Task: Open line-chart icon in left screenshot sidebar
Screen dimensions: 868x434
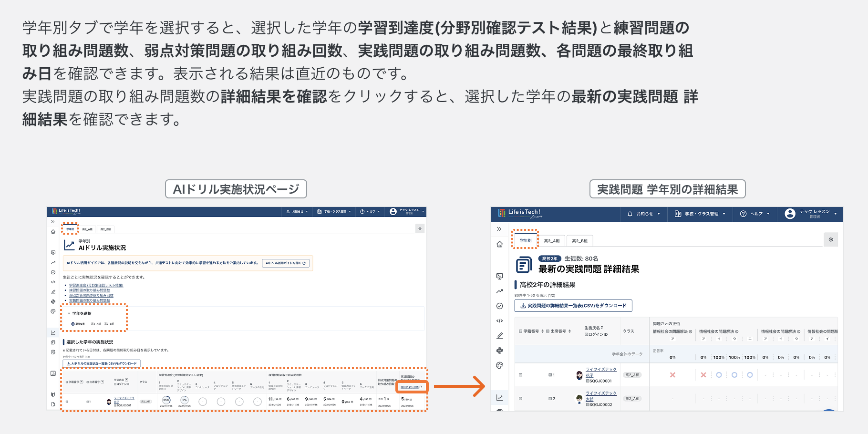Action: 53,332
